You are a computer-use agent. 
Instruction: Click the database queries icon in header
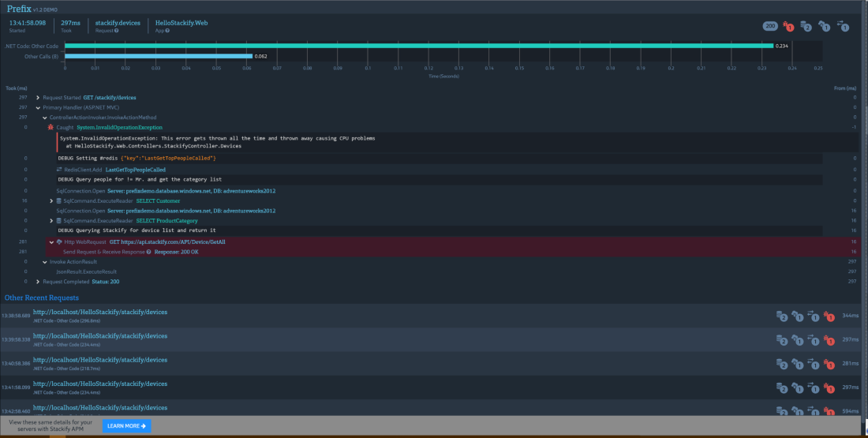coord(806,26)
